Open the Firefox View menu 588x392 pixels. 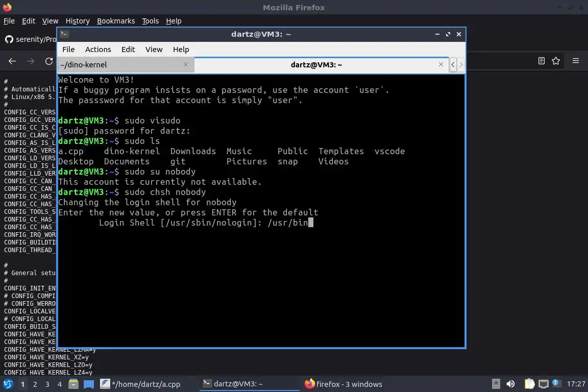50,21
